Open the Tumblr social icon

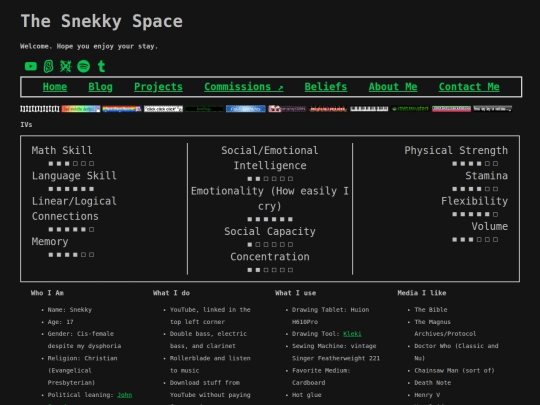click(101, 66)
